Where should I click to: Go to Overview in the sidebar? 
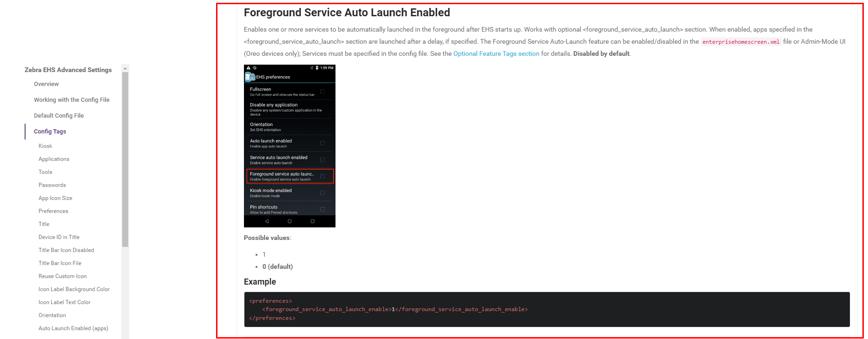(46, 84)
